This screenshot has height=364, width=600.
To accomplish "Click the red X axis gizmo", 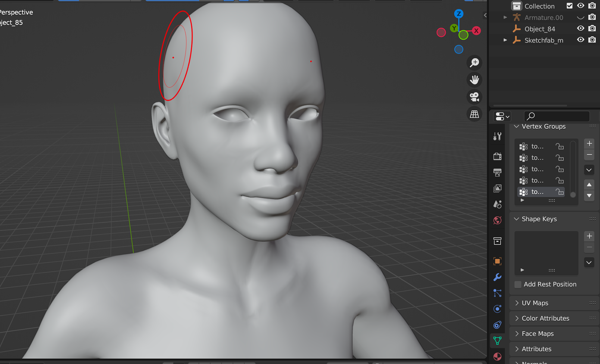I will click(x=476, y=31).
